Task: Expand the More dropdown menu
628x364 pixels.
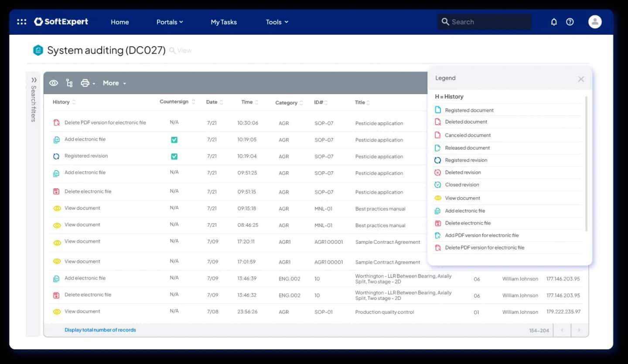Action: tap(114, 83)
